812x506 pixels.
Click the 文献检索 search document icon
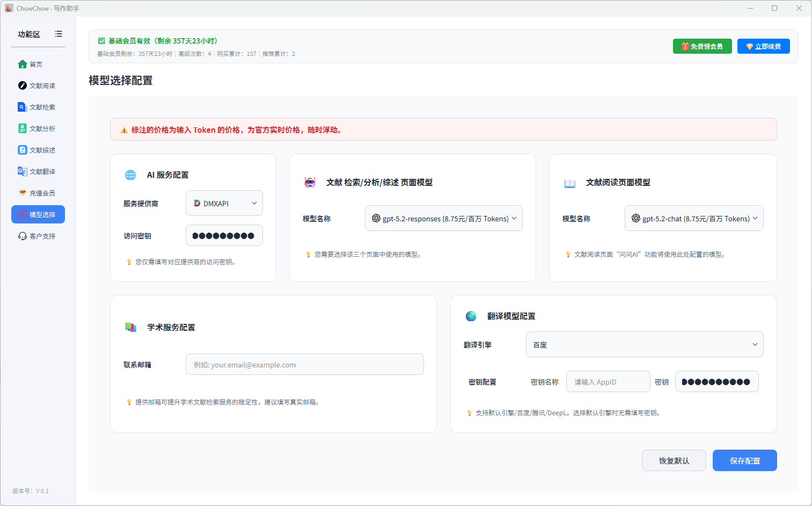click(x=22, y=107)
